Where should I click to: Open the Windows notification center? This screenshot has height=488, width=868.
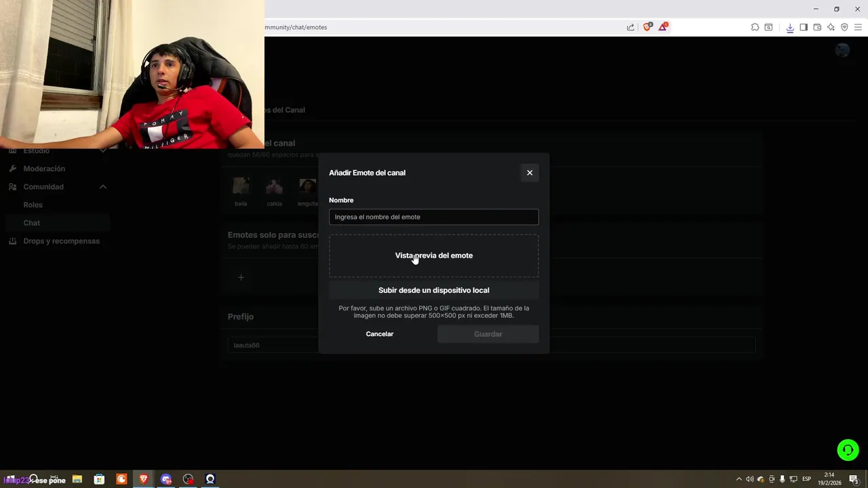854,479
